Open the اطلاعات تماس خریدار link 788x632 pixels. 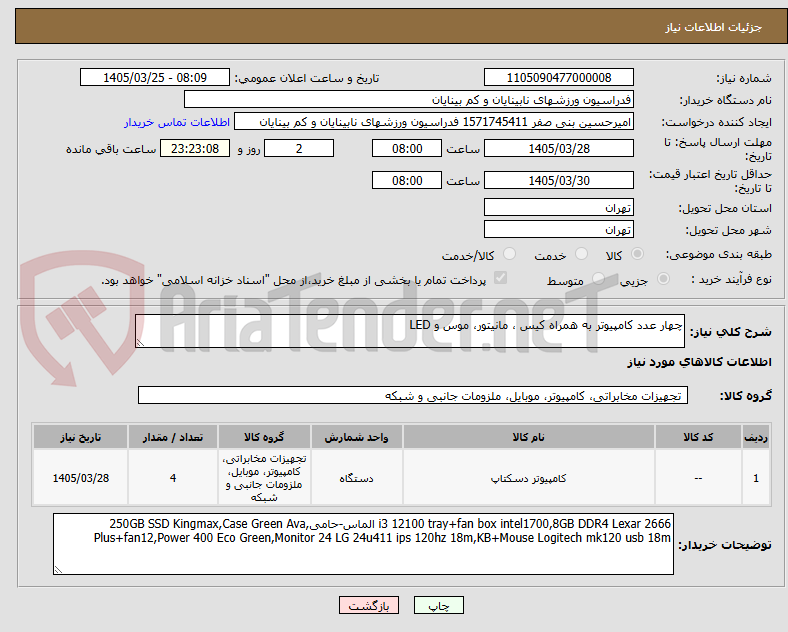177,122
